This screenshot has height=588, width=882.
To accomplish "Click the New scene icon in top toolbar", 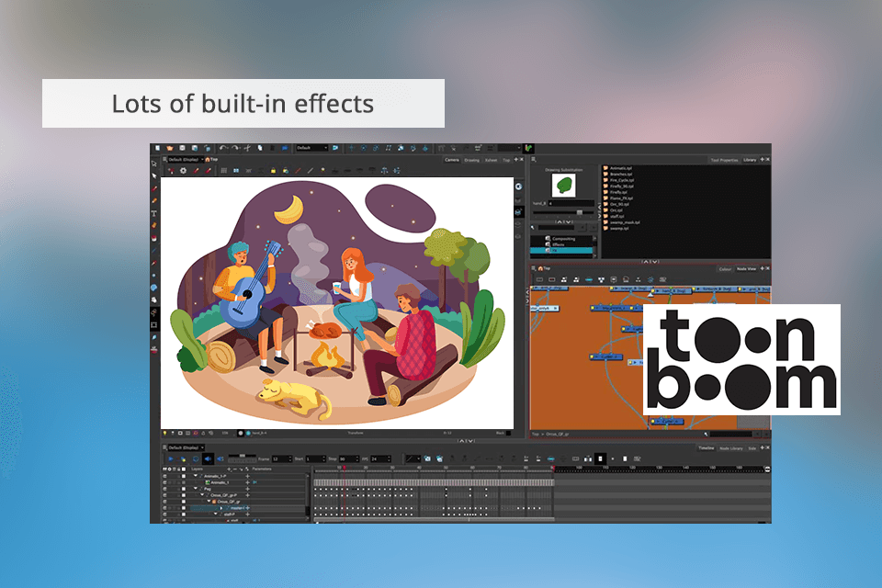I will 157,148.
